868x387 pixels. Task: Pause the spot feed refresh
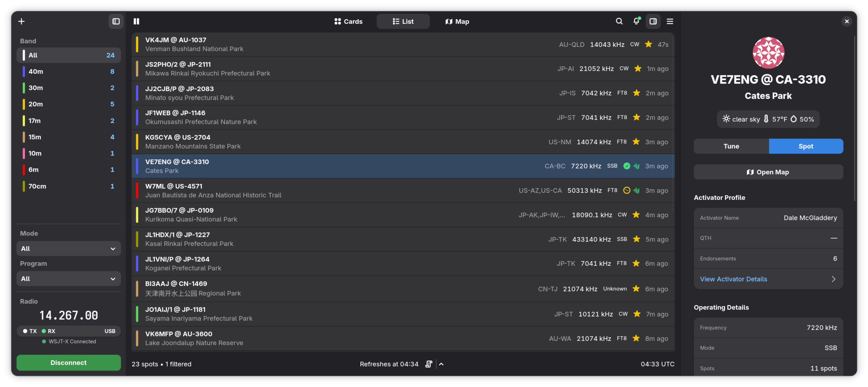coord(136,21)
